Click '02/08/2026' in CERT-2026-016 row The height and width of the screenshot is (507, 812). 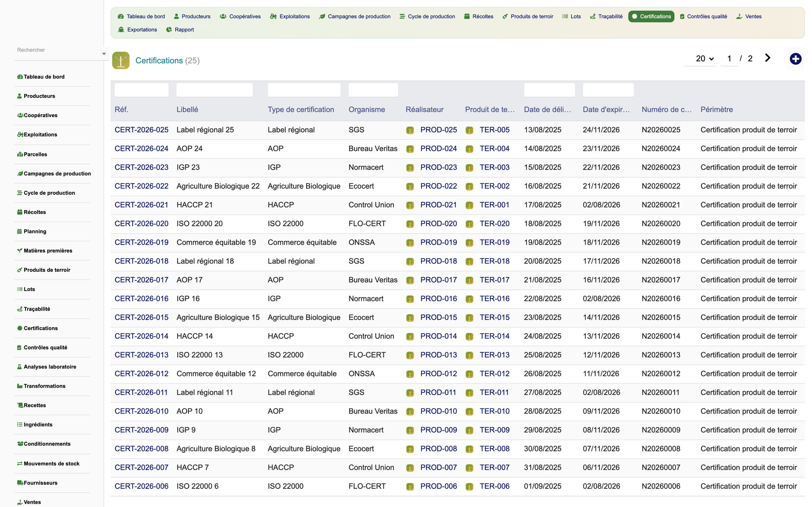tap(601, 299)
